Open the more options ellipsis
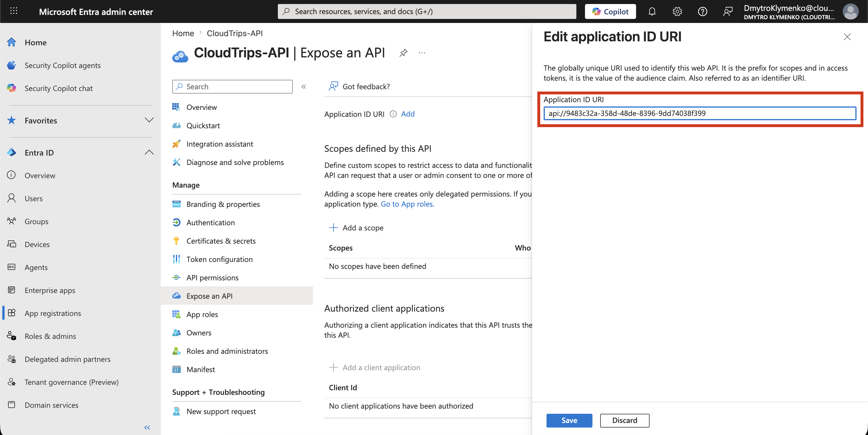The image size is (868, 435). pyautogui.click(x=422, y=53)
